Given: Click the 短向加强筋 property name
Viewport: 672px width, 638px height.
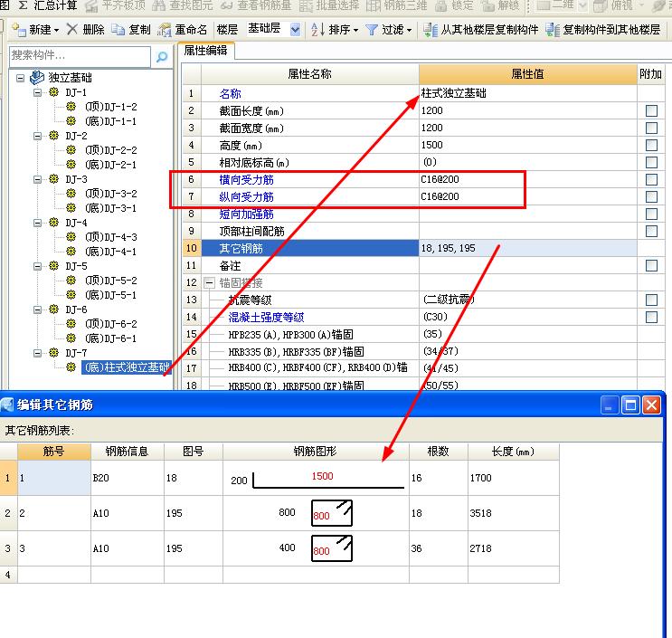Looking at the screenshot, I should (246, 214).
